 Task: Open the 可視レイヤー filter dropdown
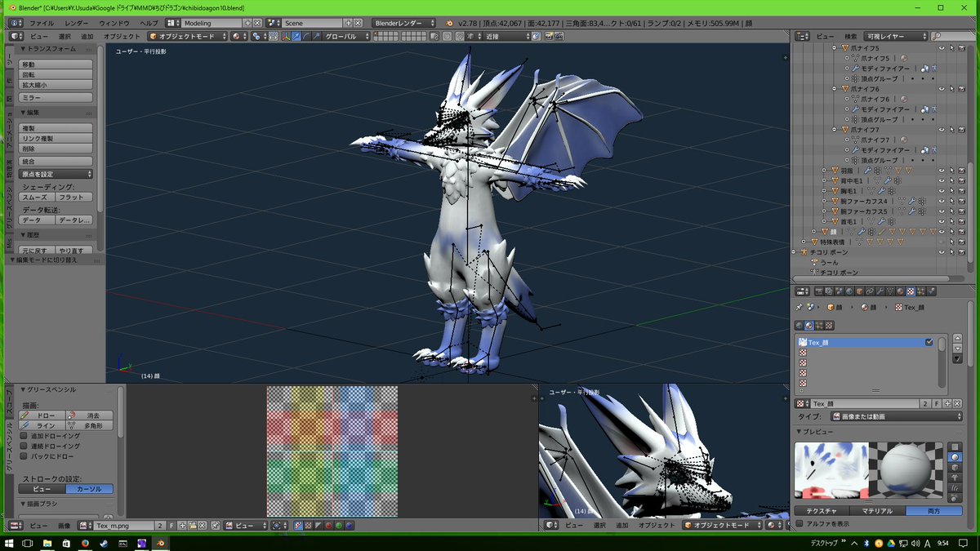coord(896,38)
